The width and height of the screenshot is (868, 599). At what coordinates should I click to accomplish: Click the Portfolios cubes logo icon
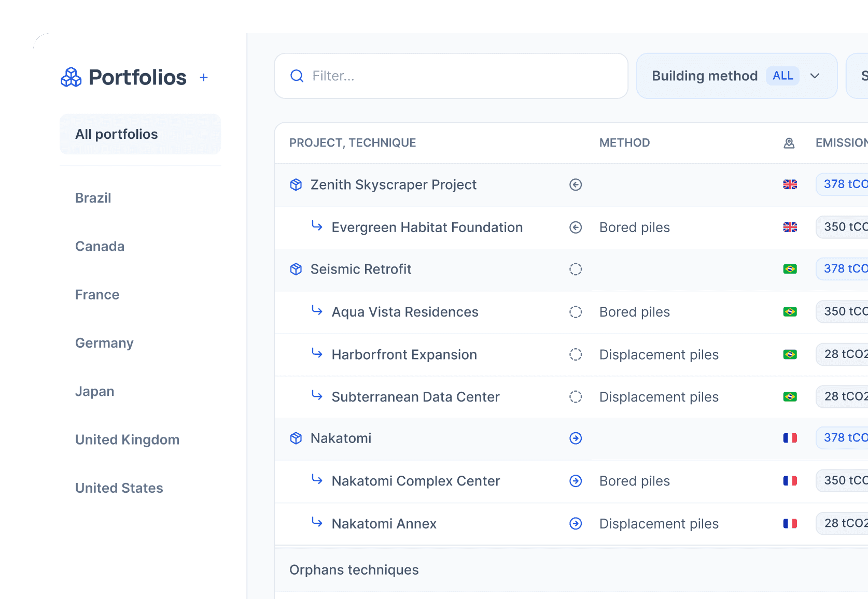[71, 77]
